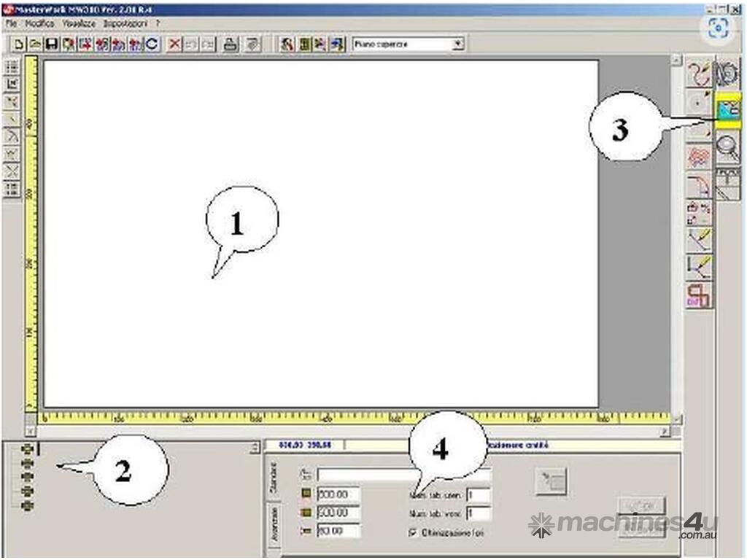Viewport: 747px width, 560px height.
Task: Click the panel length field showing 800.00
Action: pos(338,495)
